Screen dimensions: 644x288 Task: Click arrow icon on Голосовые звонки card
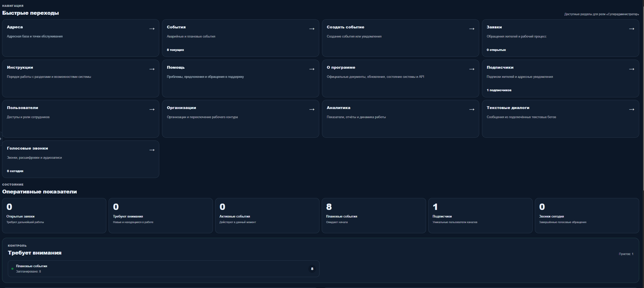[x=152, y=150]
